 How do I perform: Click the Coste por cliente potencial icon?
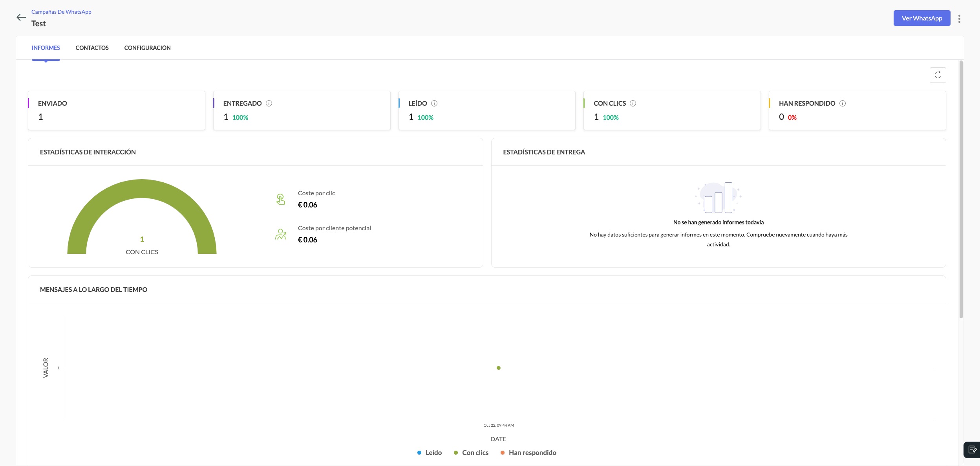click(280, 234)
